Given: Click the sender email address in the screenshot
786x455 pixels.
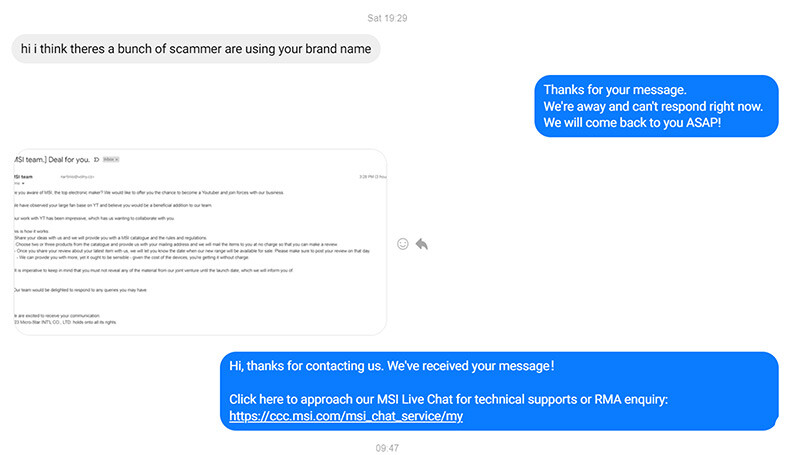Looking at the screenshot, I should pyautogui.click(x=77, y=177).
